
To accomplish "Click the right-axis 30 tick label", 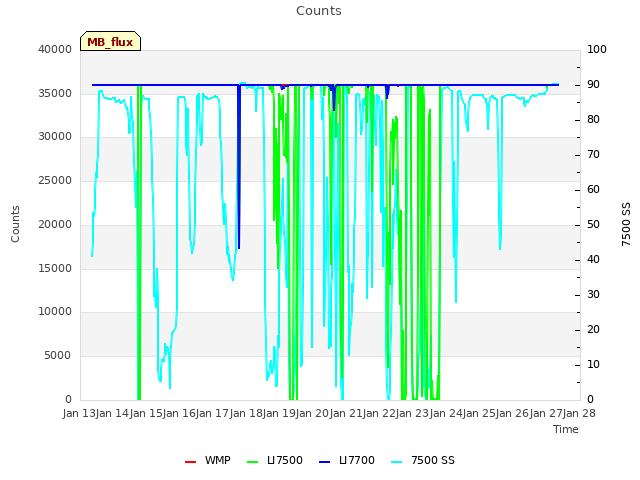I will pyautogui.click(x=593, y=295).
